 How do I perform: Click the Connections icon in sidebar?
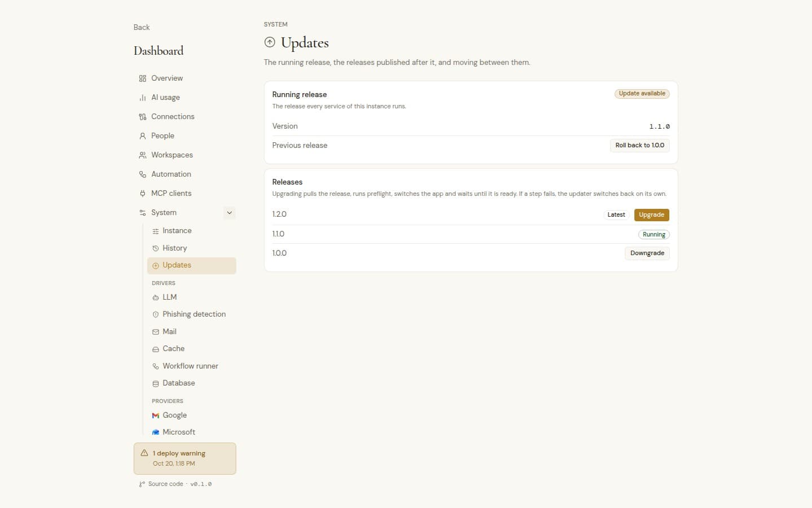coord(143,117)
